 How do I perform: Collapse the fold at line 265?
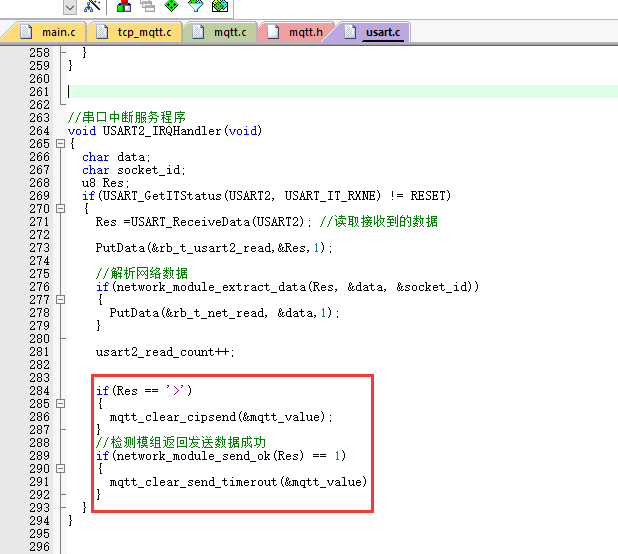[61, 144]
